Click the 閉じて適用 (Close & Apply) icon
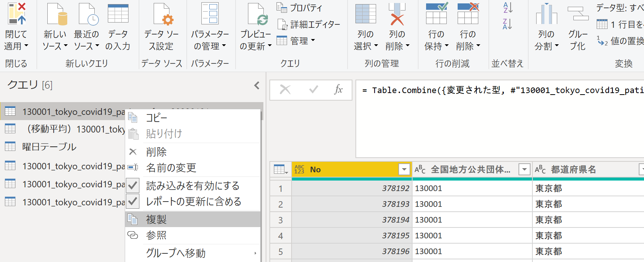Viewport: 644px width, 262px height. 17,14
